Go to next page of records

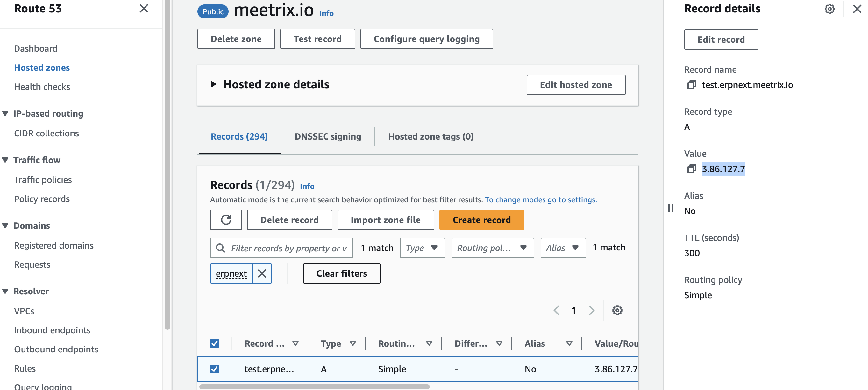point(592,310)
